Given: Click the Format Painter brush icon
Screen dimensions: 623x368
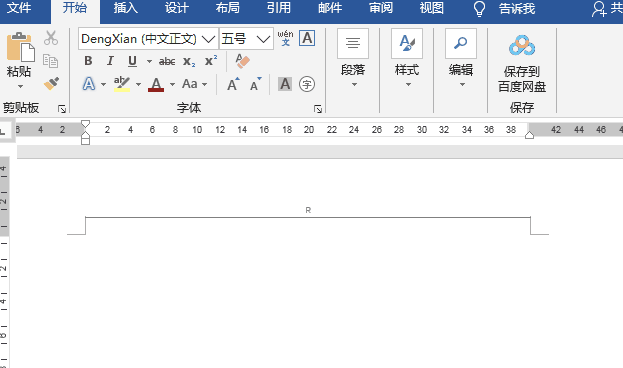Looking at the screenshot, I should click(51, 83).
